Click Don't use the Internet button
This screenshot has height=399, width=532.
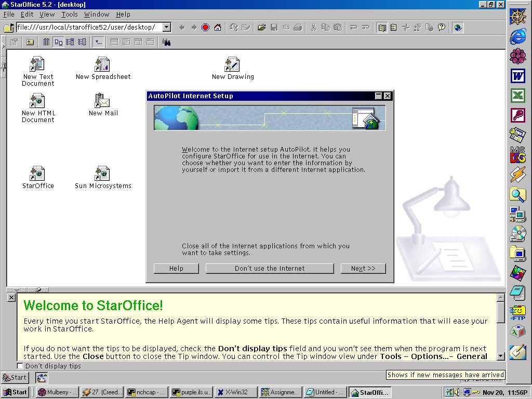pos(270,269)
